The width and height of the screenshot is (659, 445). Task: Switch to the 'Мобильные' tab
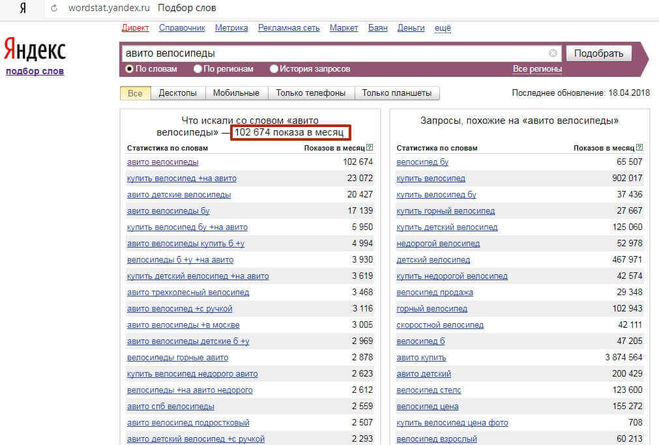(236, 93)
